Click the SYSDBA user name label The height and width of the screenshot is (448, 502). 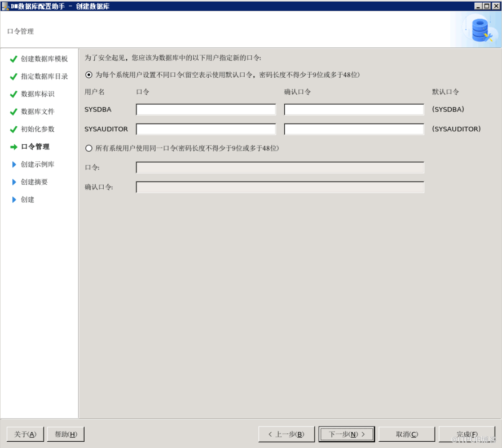pyautogui.click(x=98, y=109)
